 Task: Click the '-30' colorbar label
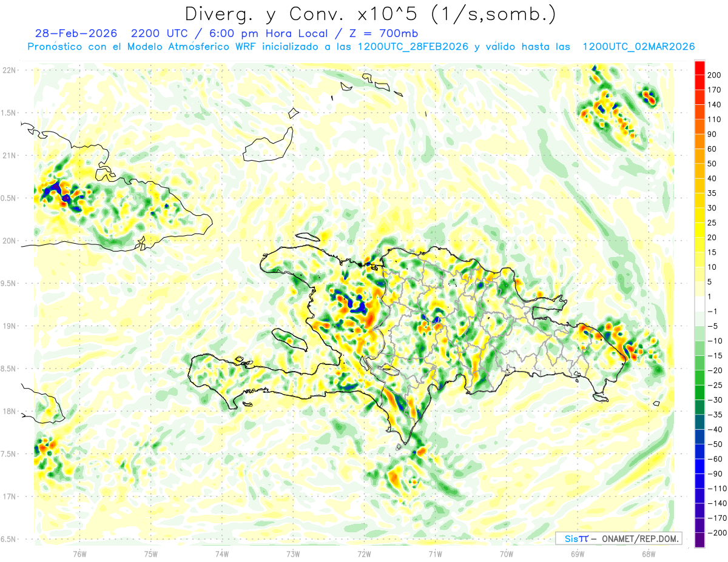715,400
